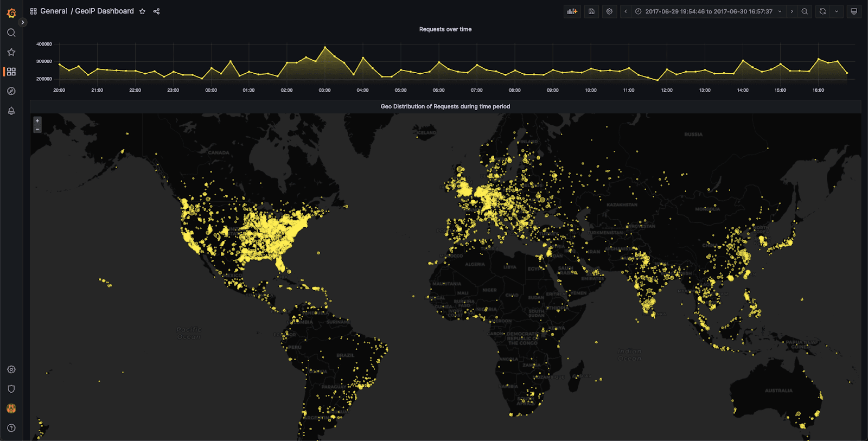Open the time range picker dropdown
This screenshot has height=441, width=868.
pos(709,11)
